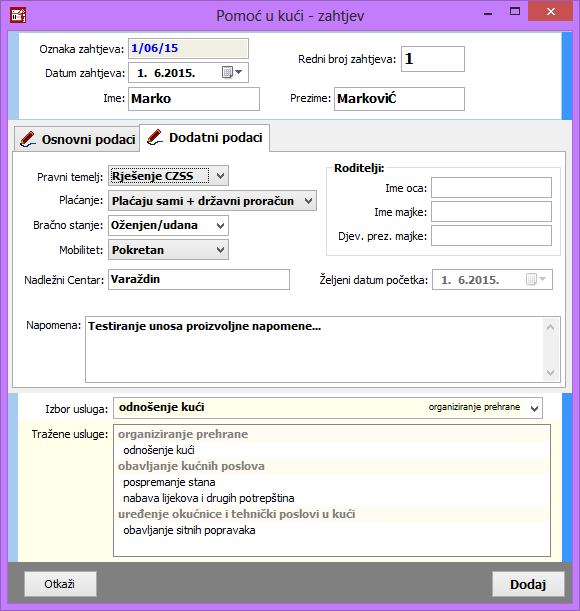
Task: Open calendar for Željeni datum početka
Action: coord(536,279)
